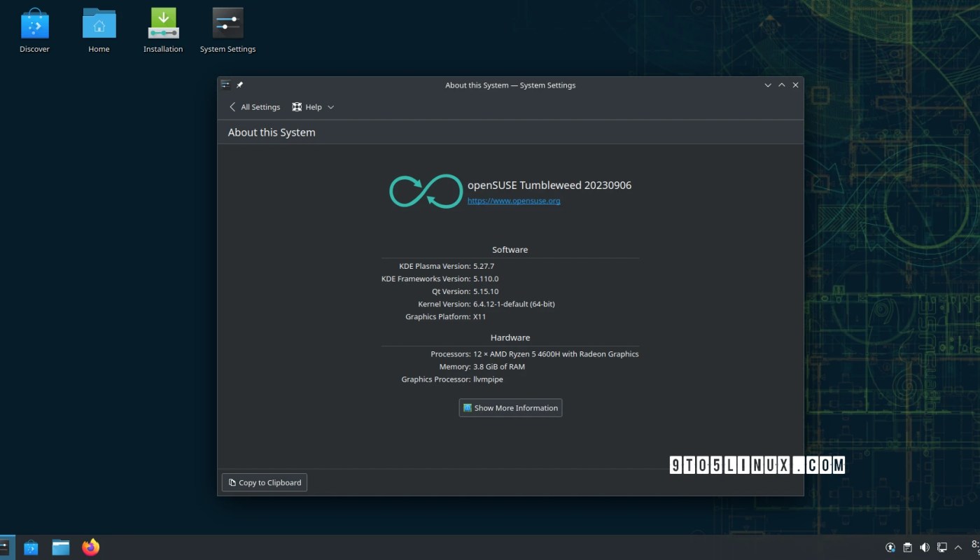Click the KDE Plasma Version value 5.27.7
The image size is (980, 560).
tap(484, 266)
